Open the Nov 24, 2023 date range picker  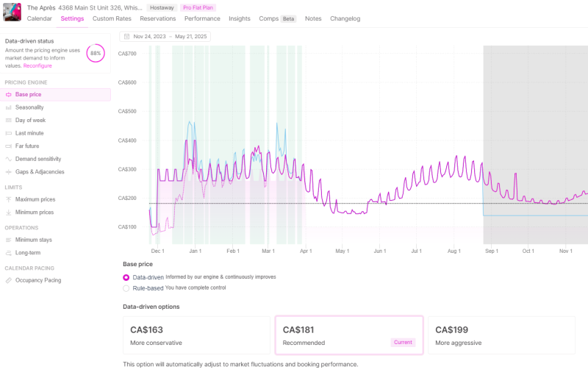[165, 36]
